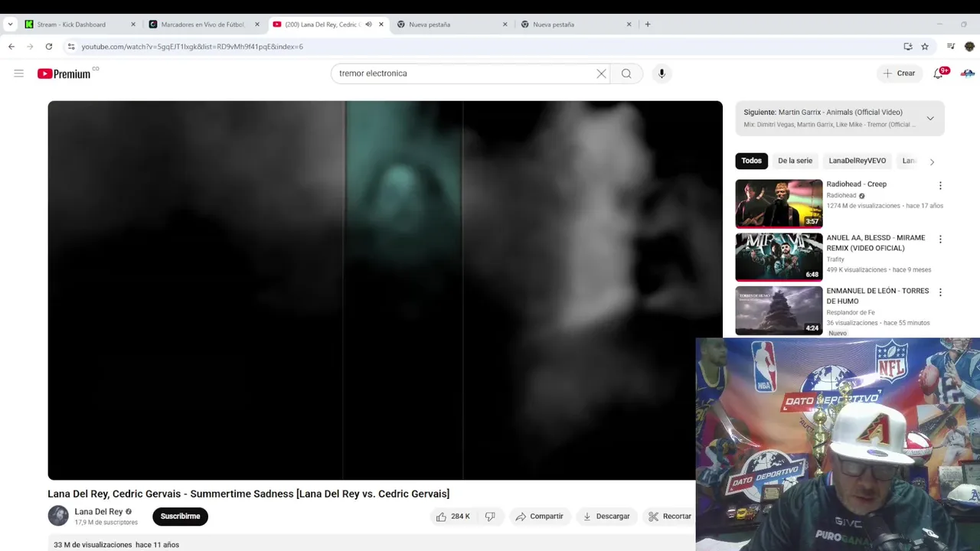The width and height of the screenshot is (980, 551).
Task: Bookmark this page with the star
Action: click(925, 47)
